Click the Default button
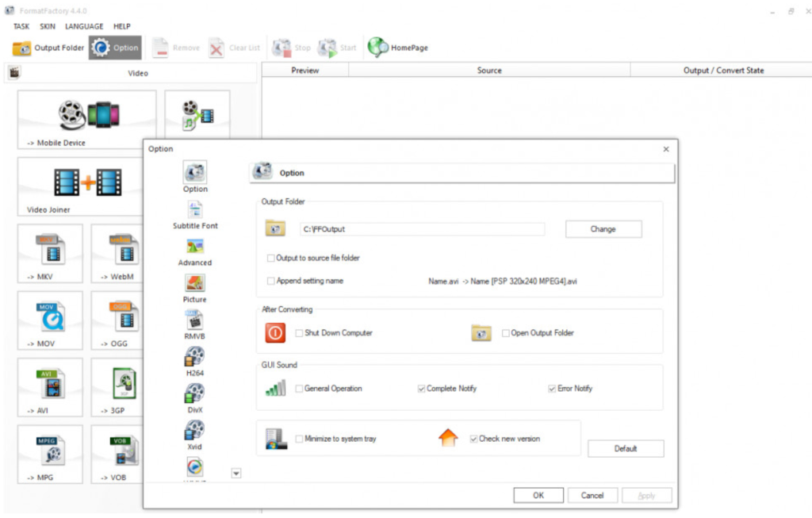The width and height of the screenshot is (812, 518). coord(626,448)
